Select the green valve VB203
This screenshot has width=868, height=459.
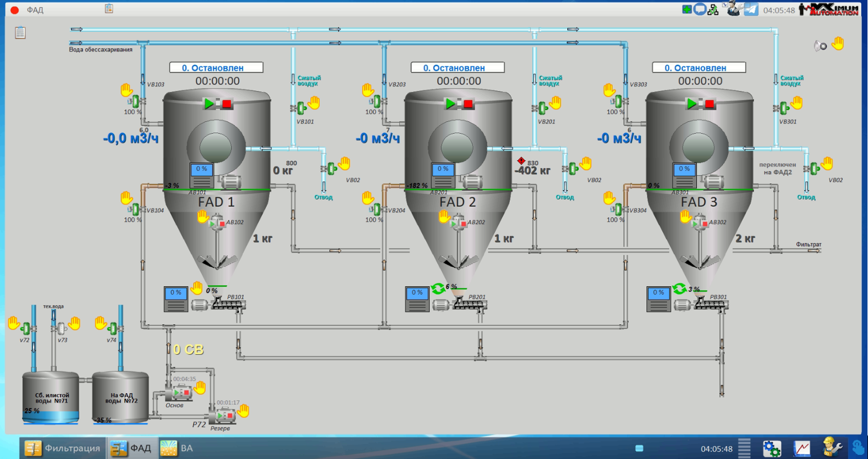(378, 101)
